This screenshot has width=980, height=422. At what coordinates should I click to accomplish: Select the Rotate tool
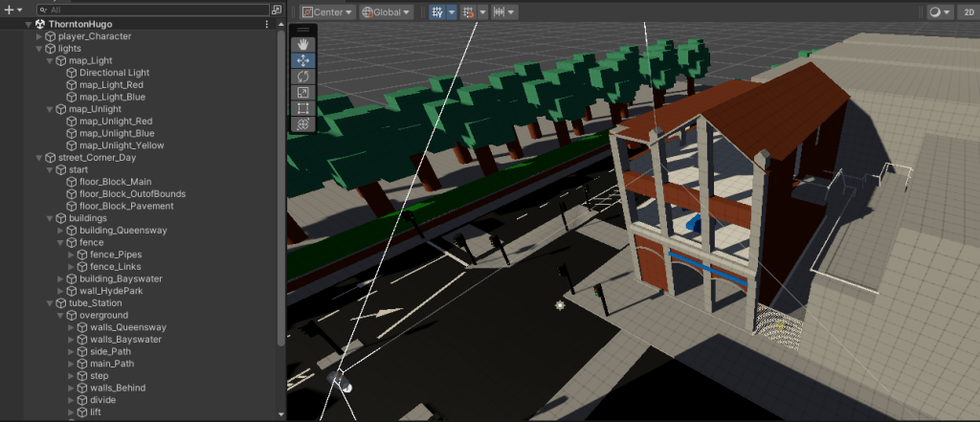(x=302, y=76)
